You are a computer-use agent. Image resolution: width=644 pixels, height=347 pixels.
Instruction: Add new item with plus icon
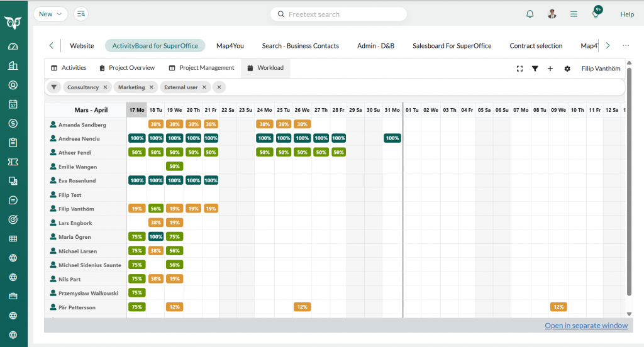pos(550,69)
